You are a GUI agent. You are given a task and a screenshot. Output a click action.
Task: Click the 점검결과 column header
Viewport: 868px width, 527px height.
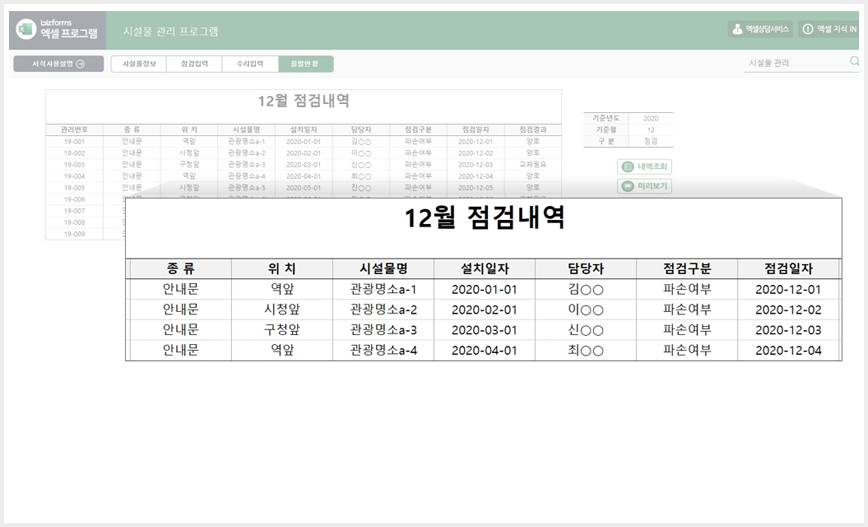[x=533, y=130]
